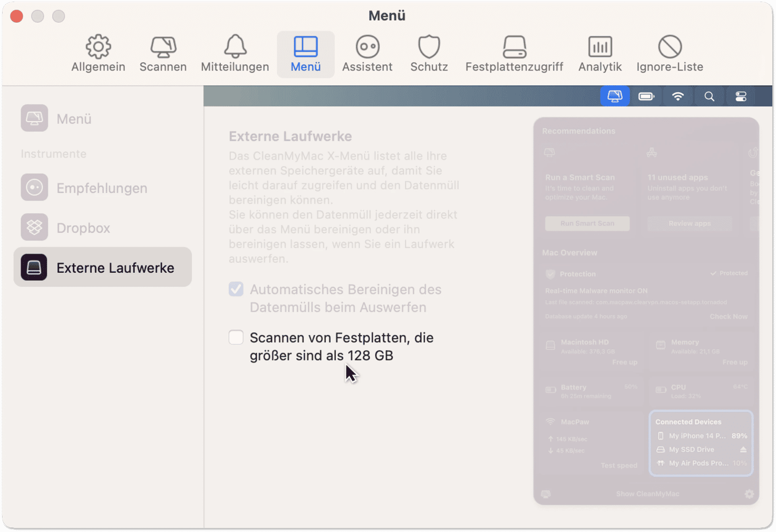
Task: Click Free up under Macintosh HD
Action: click(x=625, y=362)
